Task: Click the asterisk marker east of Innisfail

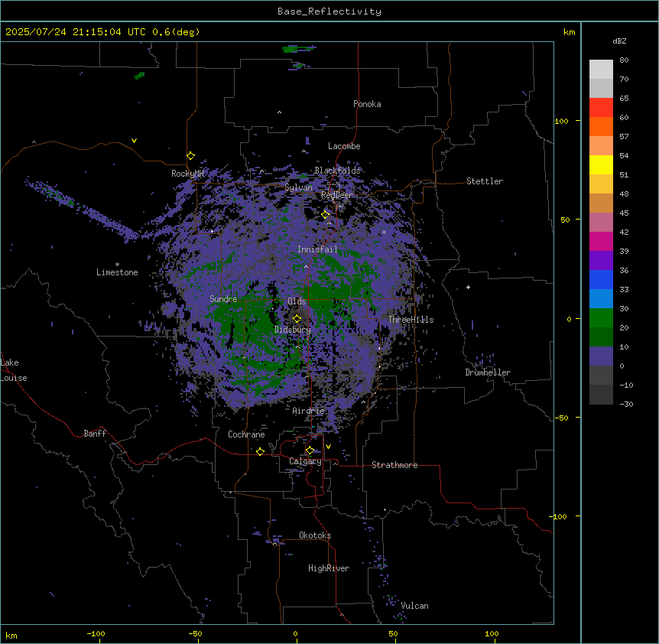Action: (384, 233)
